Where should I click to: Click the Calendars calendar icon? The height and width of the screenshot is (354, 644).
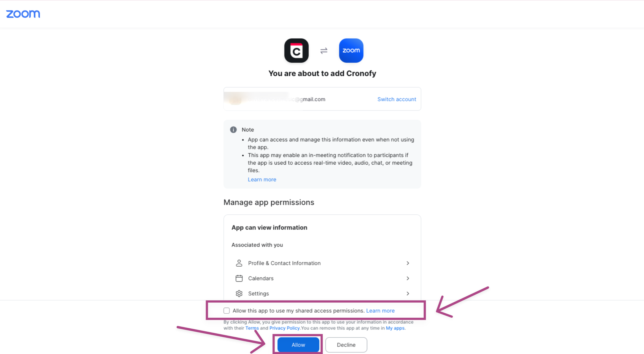239,278
